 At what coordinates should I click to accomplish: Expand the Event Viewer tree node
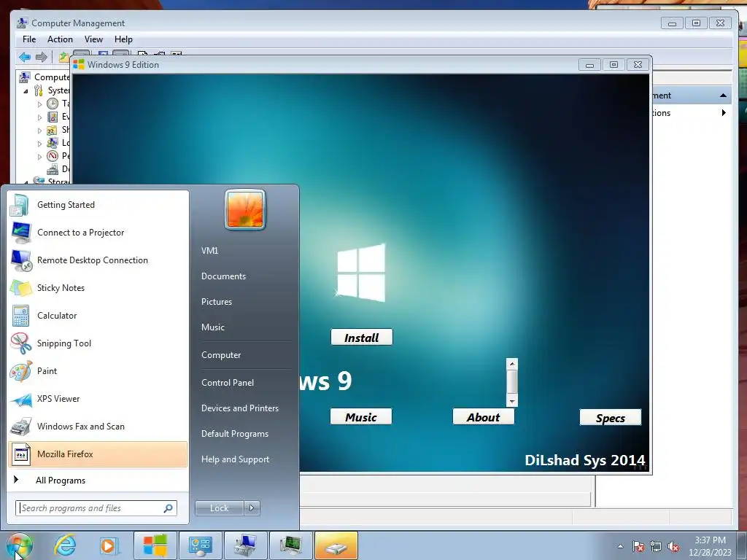(x=39, y=117)
